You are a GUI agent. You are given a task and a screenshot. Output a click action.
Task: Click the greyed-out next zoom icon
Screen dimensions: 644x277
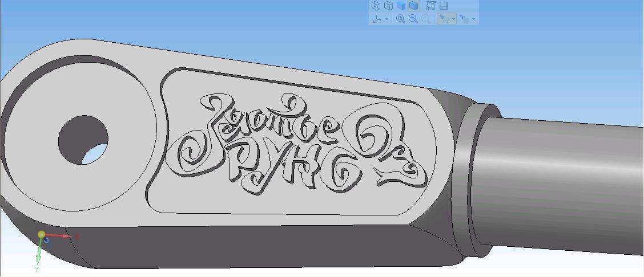[426, 19]
